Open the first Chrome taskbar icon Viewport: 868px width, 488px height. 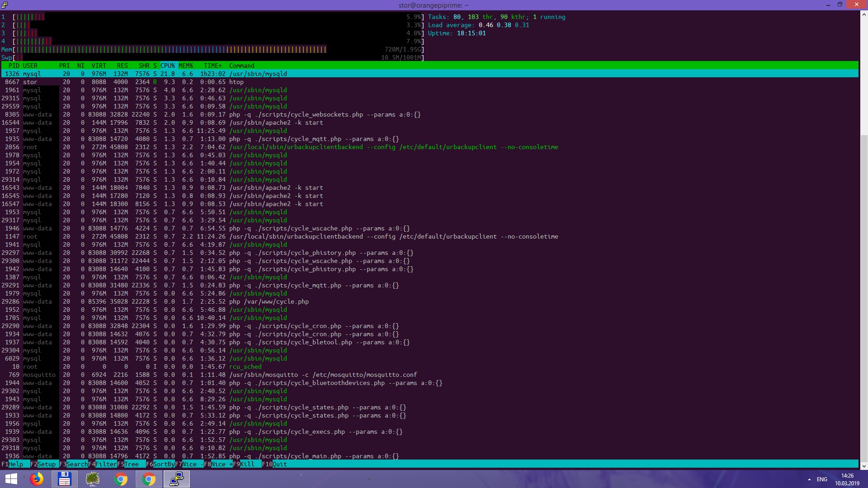(x=121, y=479)
